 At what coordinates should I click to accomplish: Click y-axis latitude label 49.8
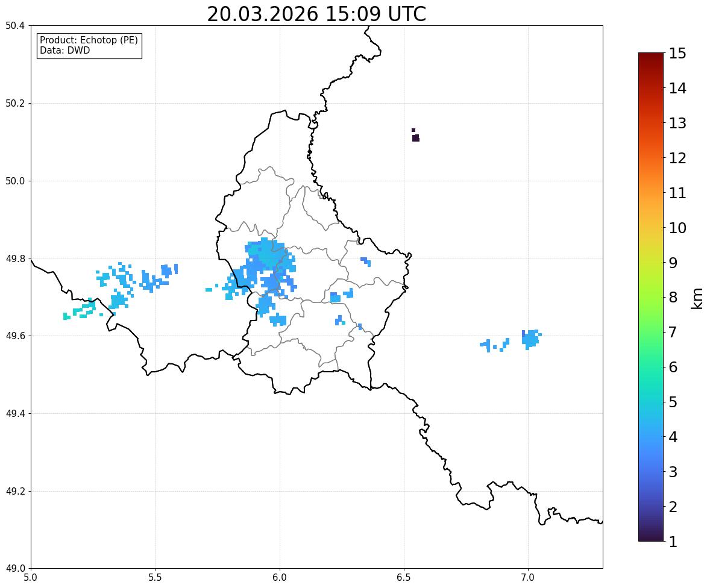pyautogui.click(x=15, y=258)
